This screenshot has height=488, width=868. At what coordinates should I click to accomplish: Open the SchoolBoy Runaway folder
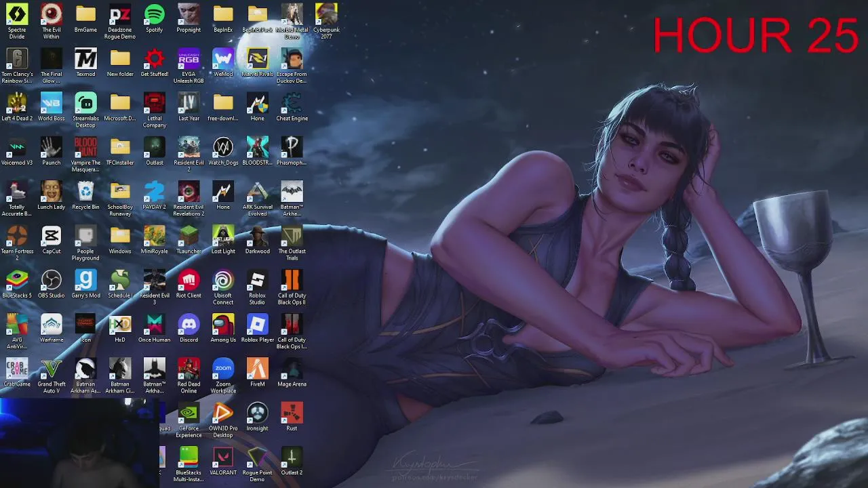[120, 192]
